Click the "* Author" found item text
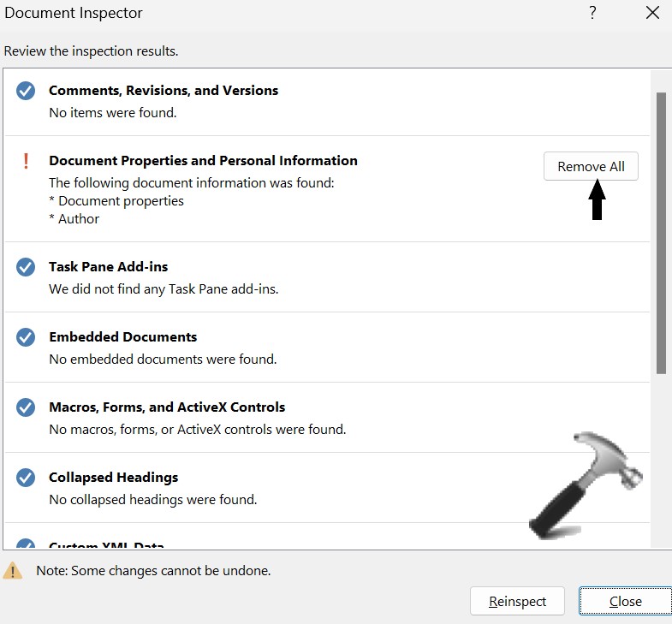Screen dimensions: 672x624 click(74, 219)
